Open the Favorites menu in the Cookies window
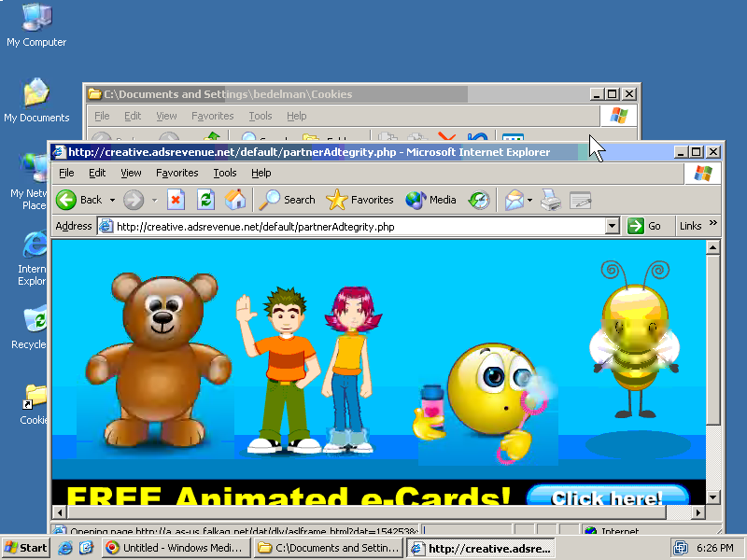Image resolution: width=747 pixels, height=560 pixels. pyautogui.click(x=213, y=116)
